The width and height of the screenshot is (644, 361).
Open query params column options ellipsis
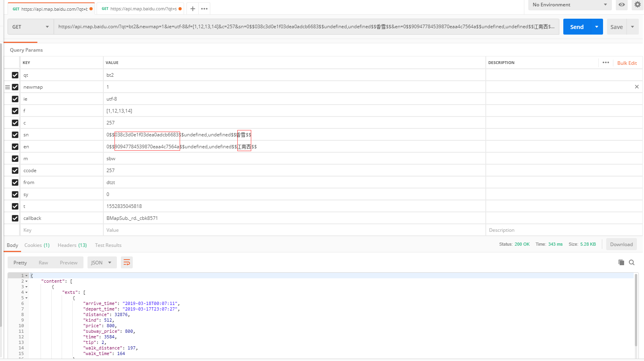[605, 63]
